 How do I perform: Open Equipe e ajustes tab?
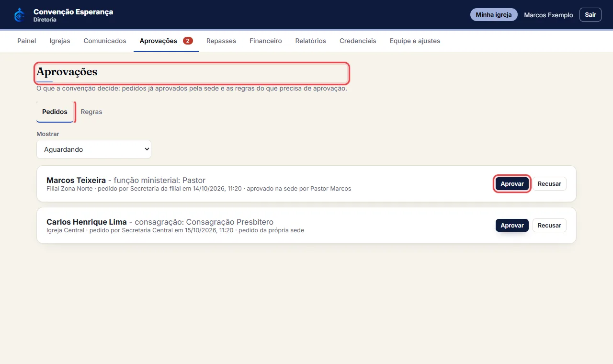(415, 41)
